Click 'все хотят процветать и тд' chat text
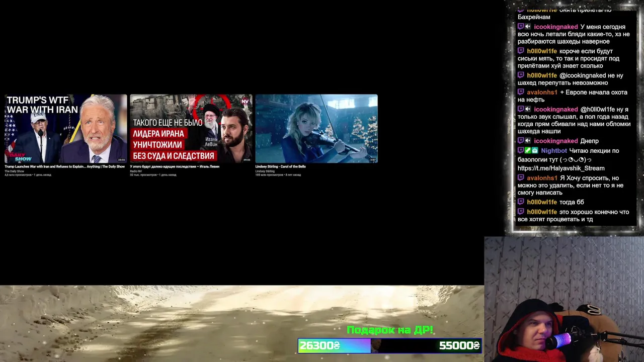This screenshot has height=362, width=644. 555,219
